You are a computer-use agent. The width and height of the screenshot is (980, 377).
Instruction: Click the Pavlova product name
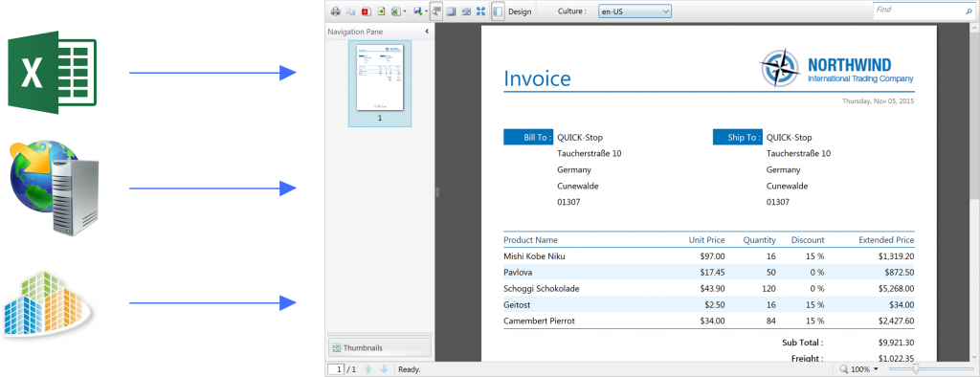(x=518, y=273)
